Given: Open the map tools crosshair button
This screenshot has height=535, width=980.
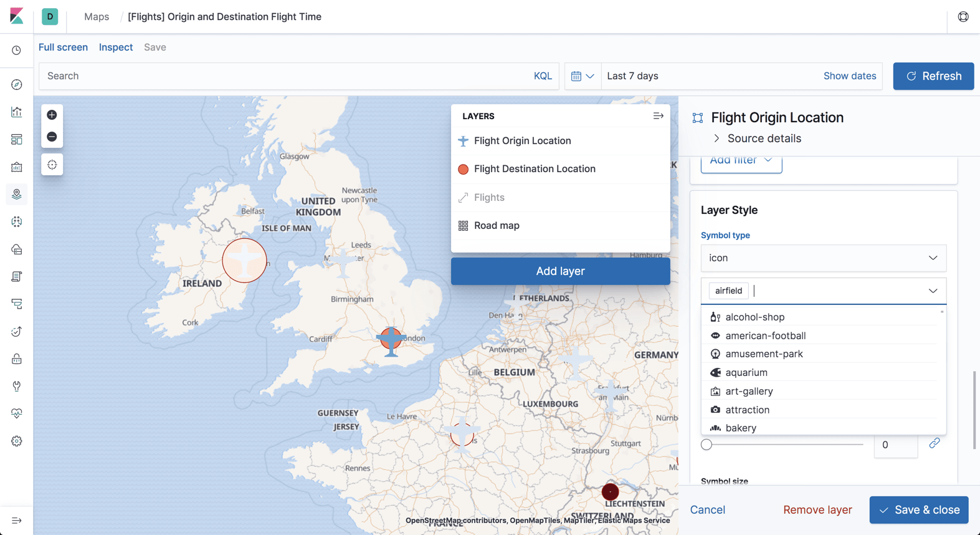Looking at the screenshot, I should point(52,165).
